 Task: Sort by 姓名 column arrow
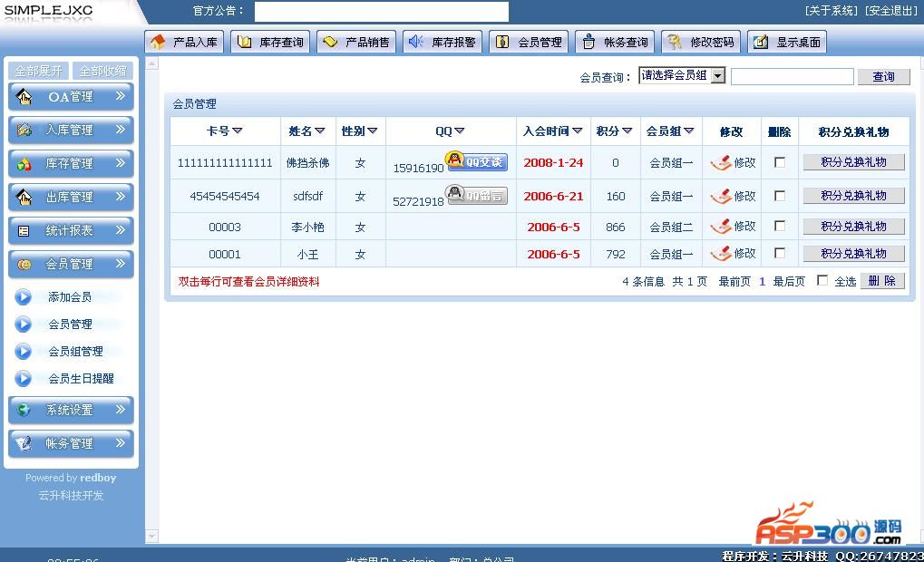point(320,131)
